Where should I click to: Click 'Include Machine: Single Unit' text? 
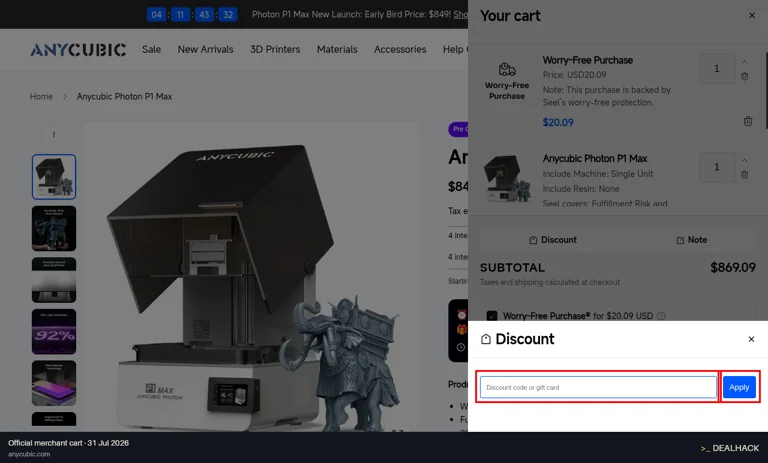(598, 174)
